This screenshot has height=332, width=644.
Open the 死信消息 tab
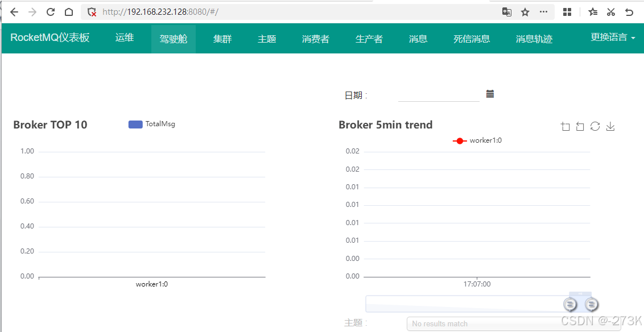[472, 39]
